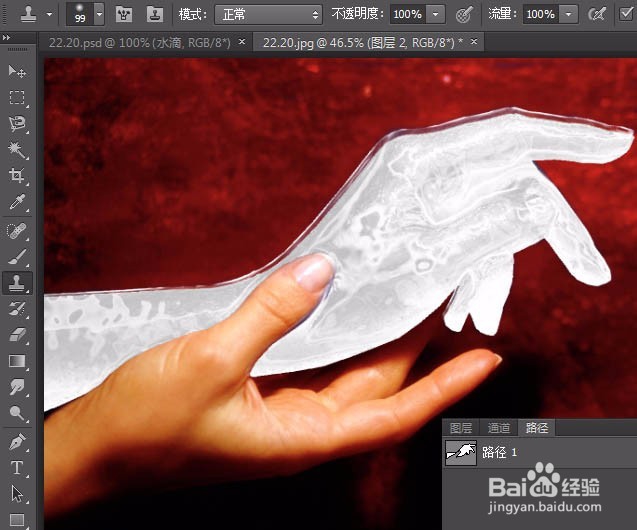Select the Gradient tool
637x530 pixels.
[x=17, y=361]
